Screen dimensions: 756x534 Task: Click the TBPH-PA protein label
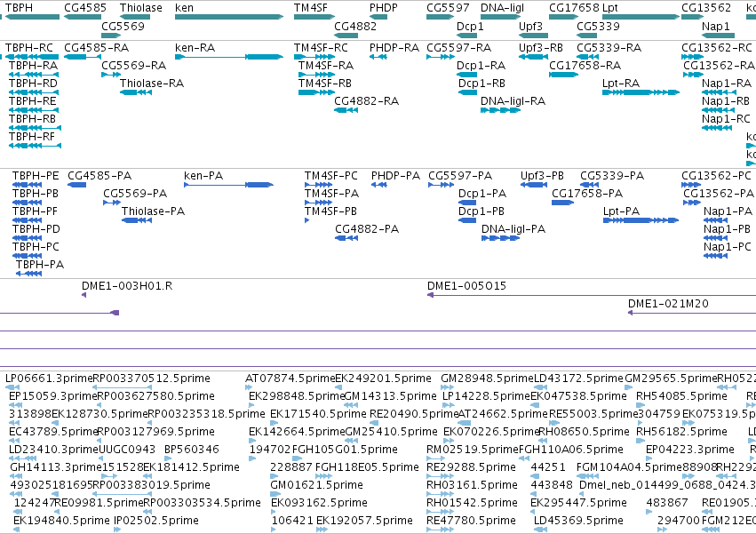pos(40,265)
